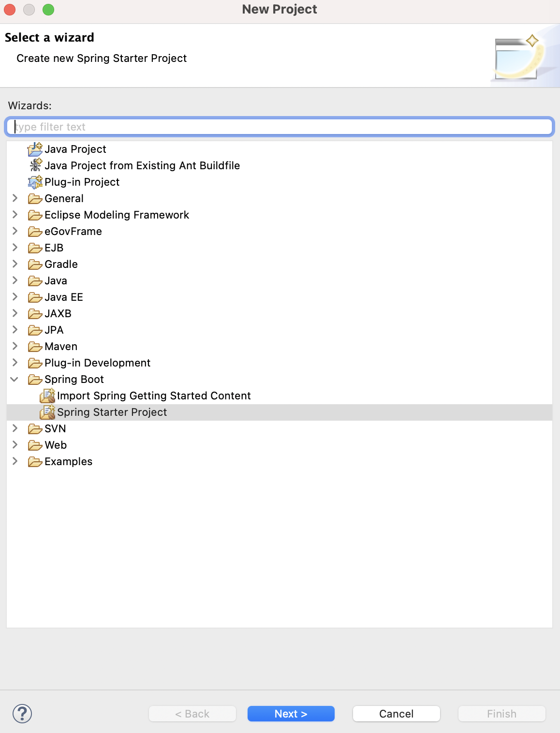Expand the eGovFrame category
The image size is (560, 733).
pos(15,231)
